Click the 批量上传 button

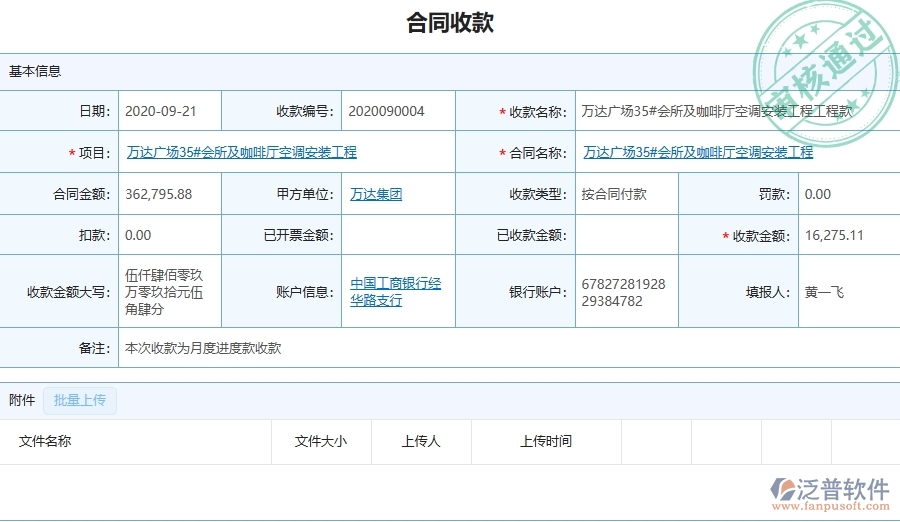[x=80, y=400]
